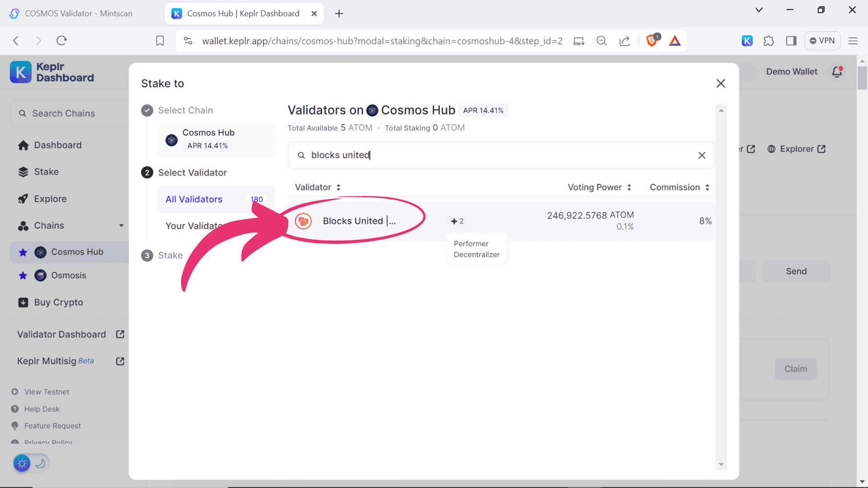Open site settings icon in address bar
This screenshot has height=488, width=868.
coord(188,41)
